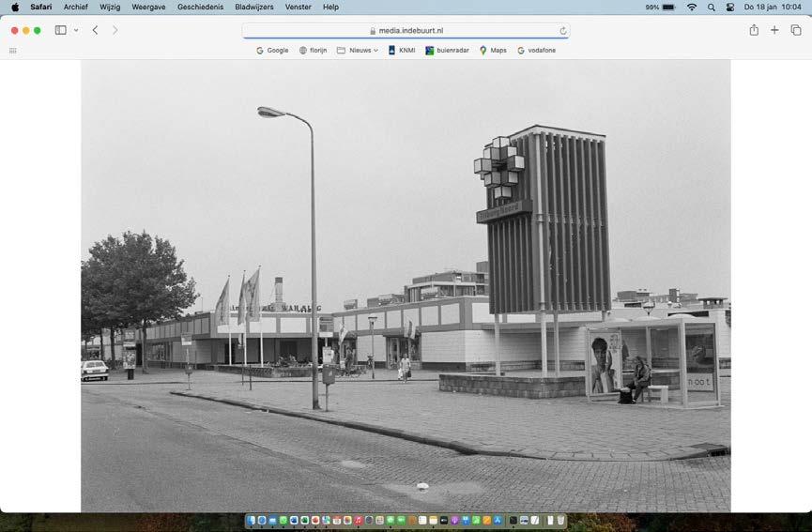Show the tab overview
This screenshot has height=532, width=812.
pyautogui.click(x=796, y=30)
